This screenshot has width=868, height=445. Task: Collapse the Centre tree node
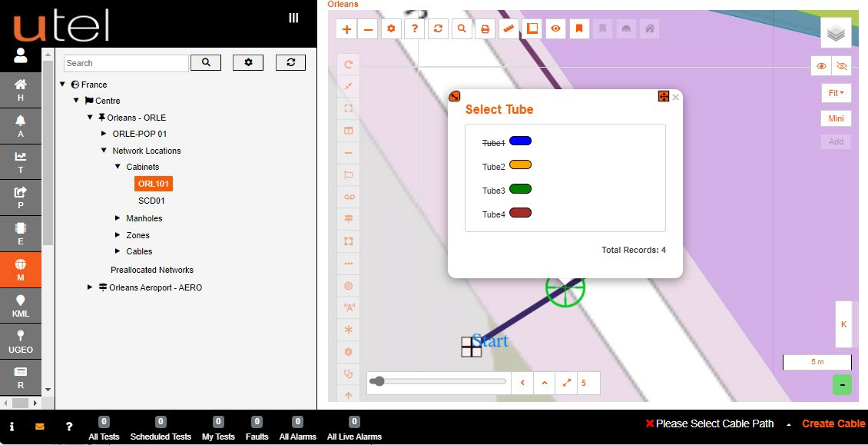[x=76, y=101]
